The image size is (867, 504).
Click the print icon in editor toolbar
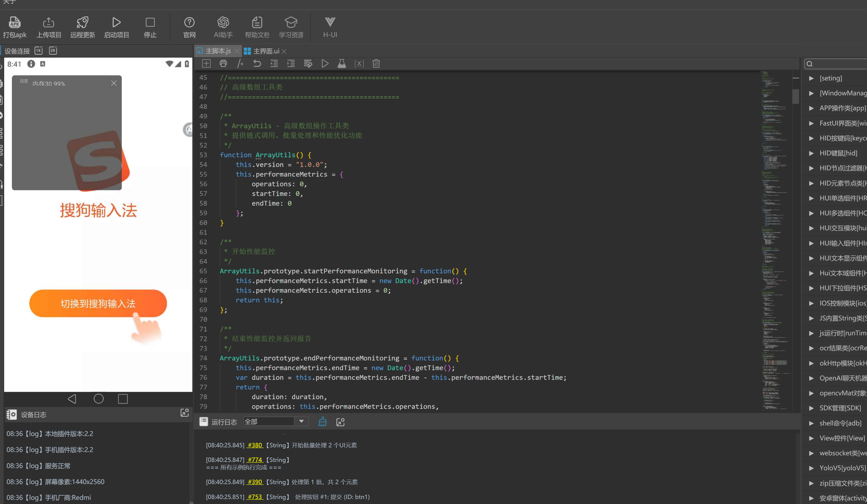point(223,64)
